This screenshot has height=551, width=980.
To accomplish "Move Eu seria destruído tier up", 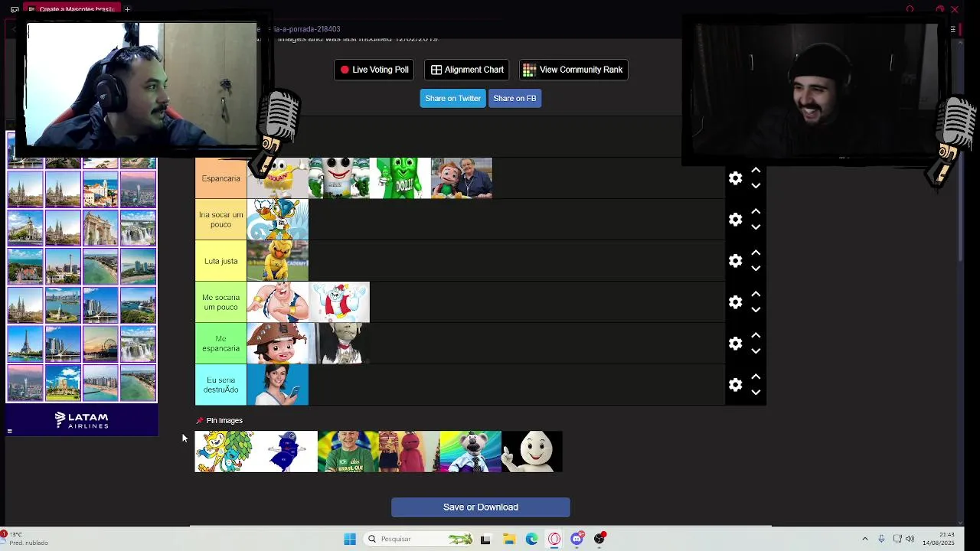I will pos(756,377).
